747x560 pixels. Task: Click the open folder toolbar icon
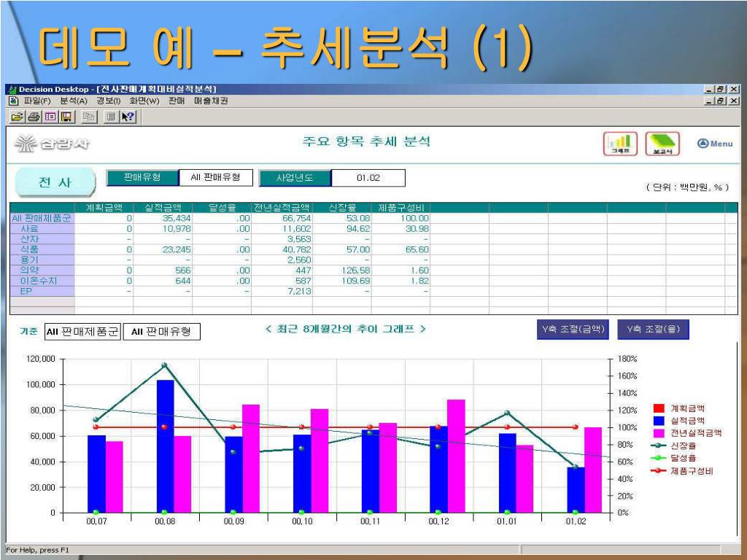(18, 117)
